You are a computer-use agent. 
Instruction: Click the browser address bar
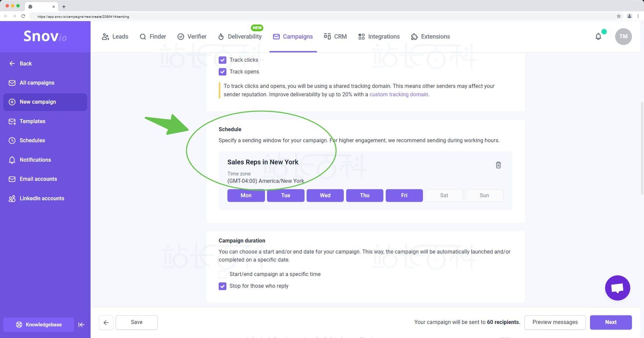coord(322,16)
